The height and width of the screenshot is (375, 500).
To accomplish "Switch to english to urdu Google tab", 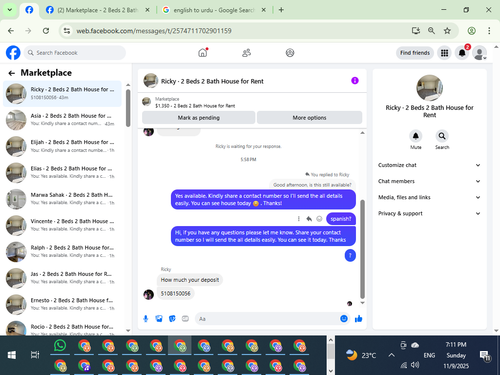I will pos(213,10).
